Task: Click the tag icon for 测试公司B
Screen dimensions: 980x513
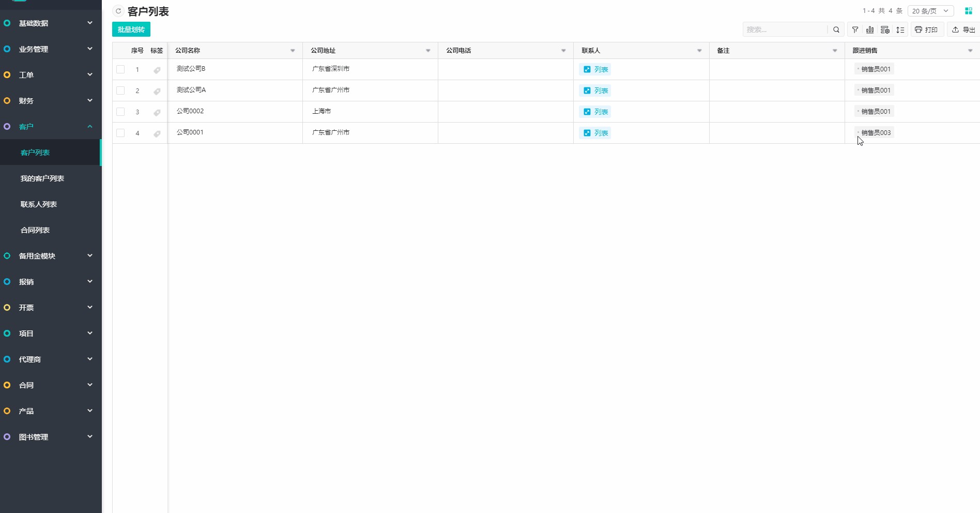Action: point(157,70)
